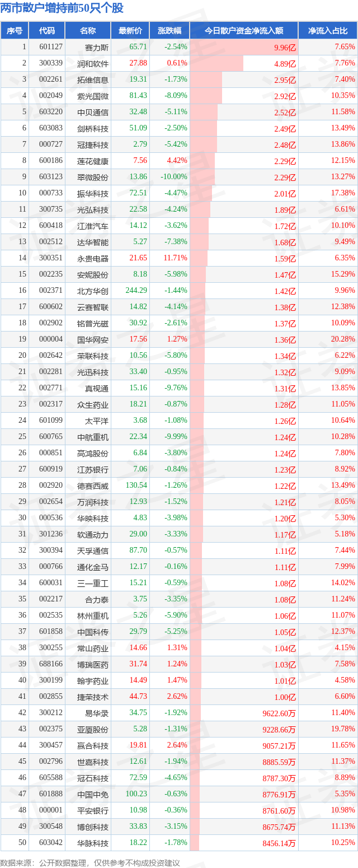The height and width of the screenshot is (868, 358).
Task: Select stock name 通化金马
Action: [93, 567]
